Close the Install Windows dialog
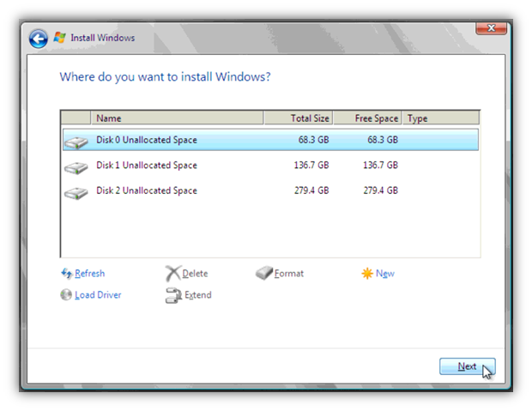The width and height of the screenshot is (532, 411). [491, 28]
